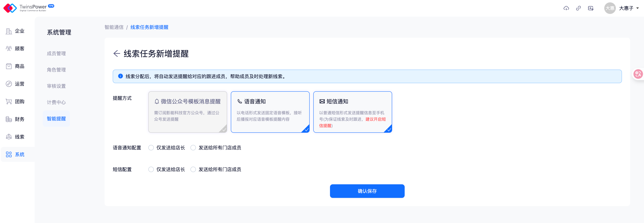Select 仅发送给店长 for 短信配置
The width and height of the screenshot is (644, 223).
point(151,170)
